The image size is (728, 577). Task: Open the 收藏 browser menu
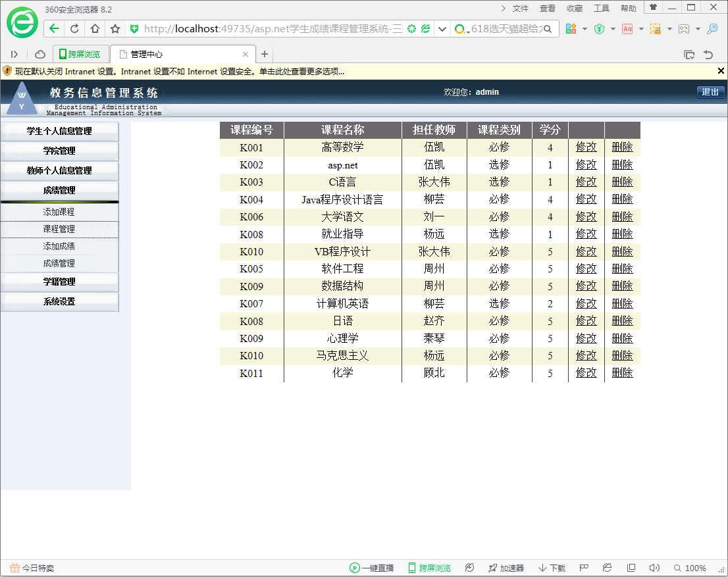pyautogui.click(x=575, y=9)
